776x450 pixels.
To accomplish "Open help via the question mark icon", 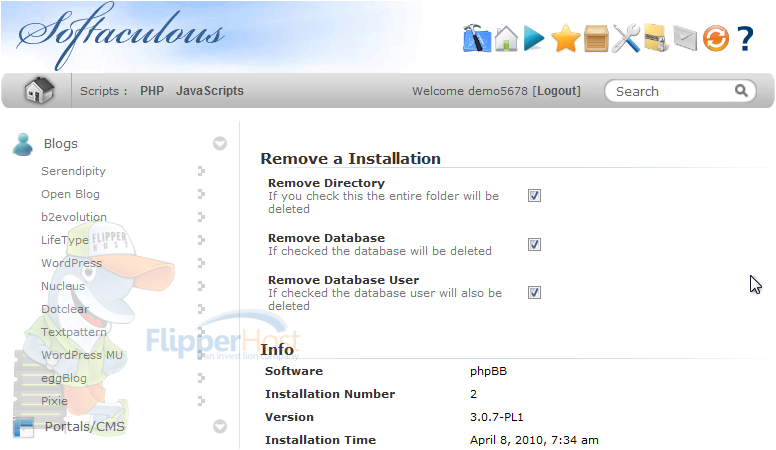I will click(x=745, y=39).
